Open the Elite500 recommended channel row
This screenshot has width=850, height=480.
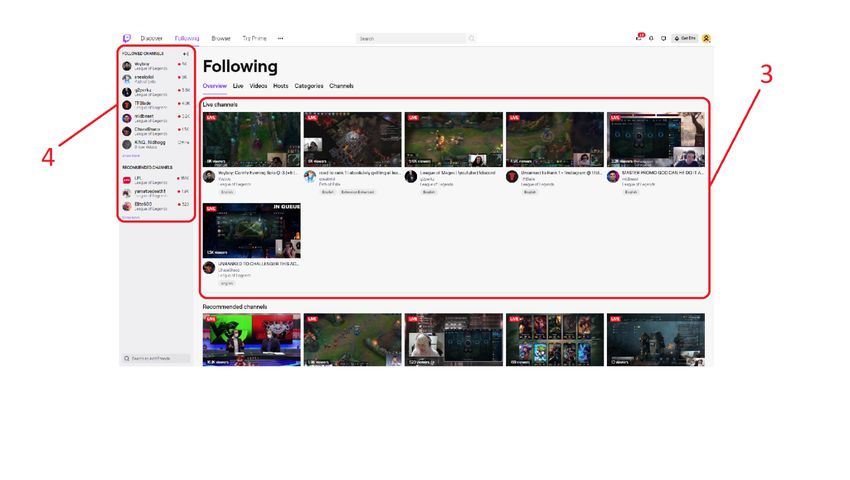[156, 206]
